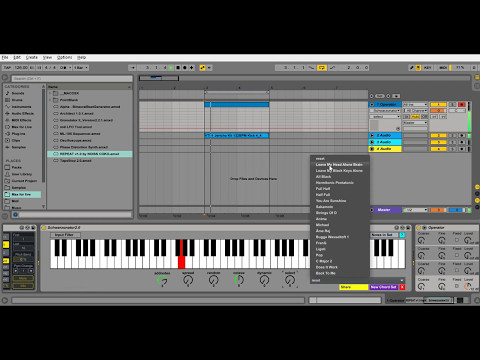This screenshot has width=480, height=360.
Task: Select the blue MIDI clip on Operator track
Action: click(x=237, y=105)
